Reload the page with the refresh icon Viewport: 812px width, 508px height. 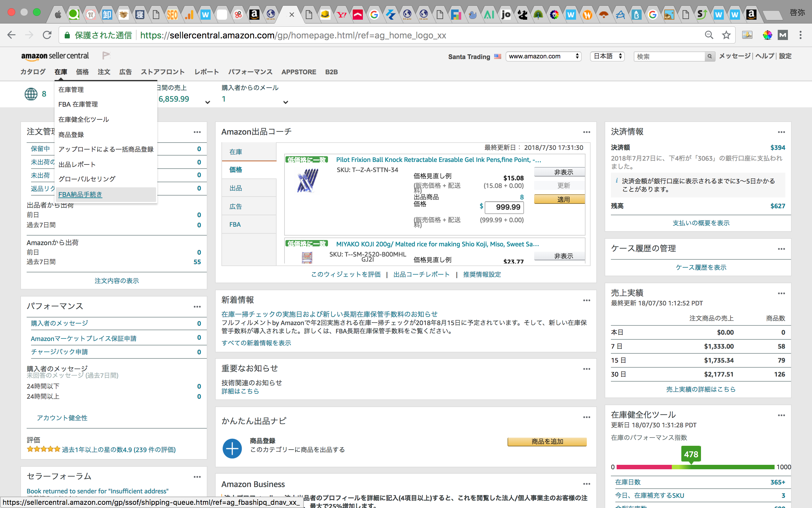[47, 35]
